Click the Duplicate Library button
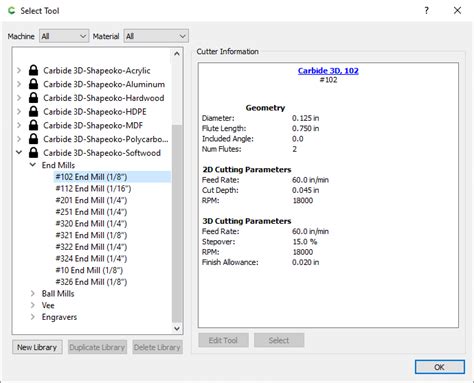The image size is (474, 383). [x=97, y=347]
